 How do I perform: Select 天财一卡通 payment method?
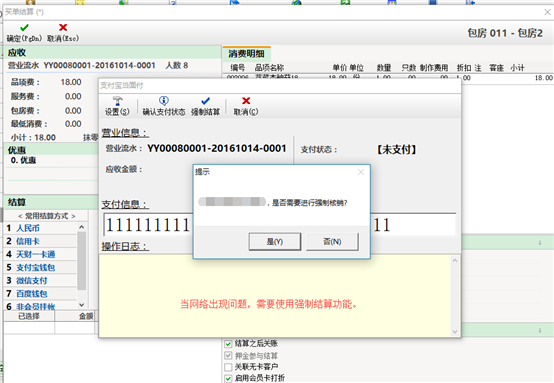(40, 254)
